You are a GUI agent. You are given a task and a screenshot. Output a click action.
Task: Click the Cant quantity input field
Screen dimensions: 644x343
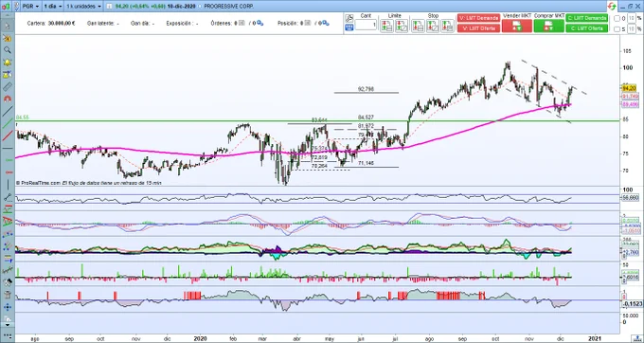(x=366, y=25)
